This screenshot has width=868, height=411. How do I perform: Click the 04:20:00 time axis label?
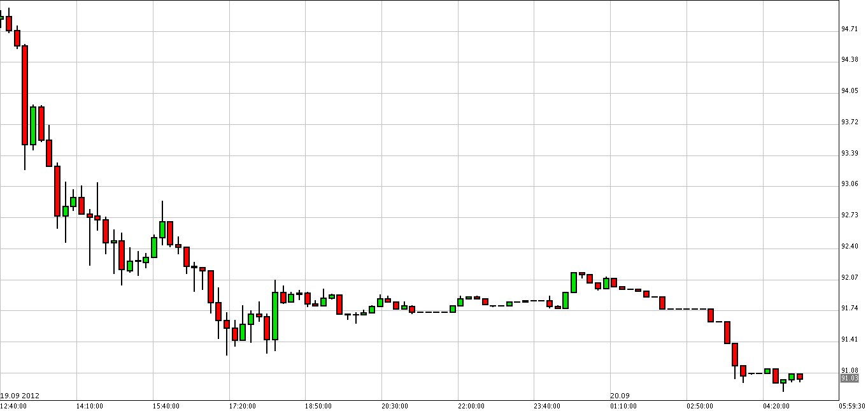tap(777, 405)
